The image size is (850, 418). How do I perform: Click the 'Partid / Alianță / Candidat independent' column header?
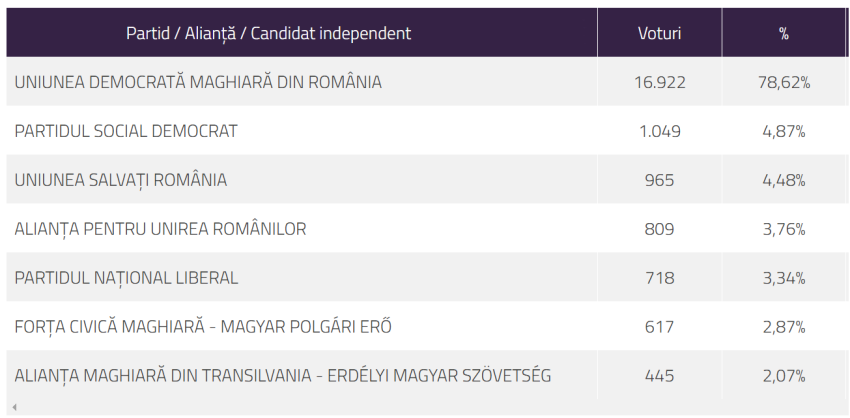coord(268,33)
